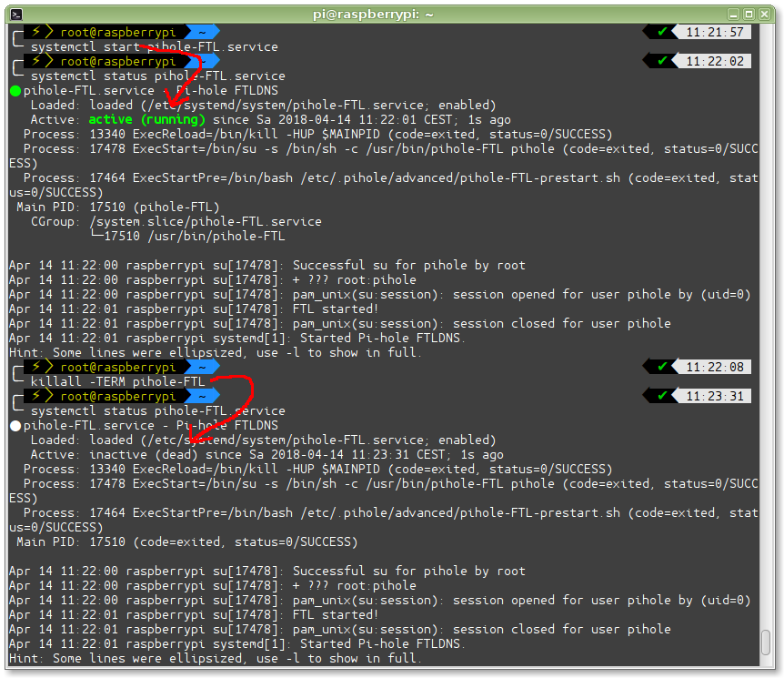Click the command 'killall -TERM pihole-FTL'
The height and width of the screenshot is (678, 784).
pyautogui.click(x=118, y=382)
